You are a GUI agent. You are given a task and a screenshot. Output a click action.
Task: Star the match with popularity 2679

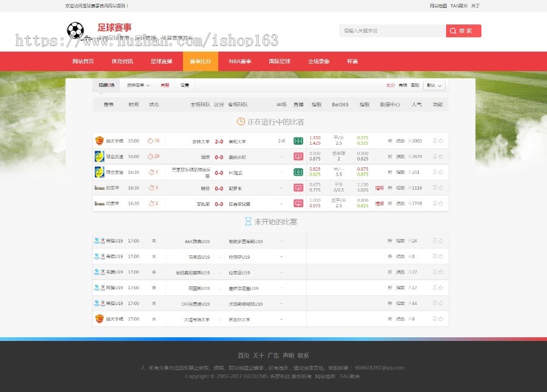tap(441, 157)
